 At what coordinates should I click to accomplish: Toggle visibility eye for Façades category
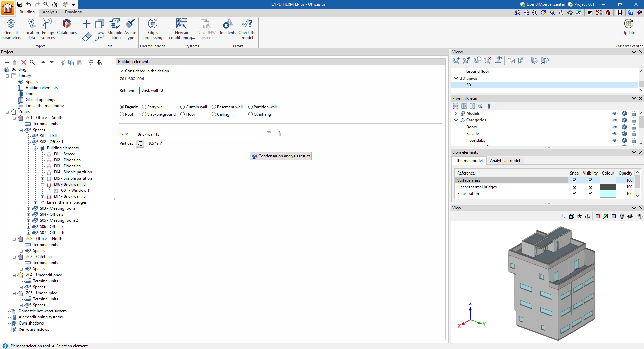(614, 134)
